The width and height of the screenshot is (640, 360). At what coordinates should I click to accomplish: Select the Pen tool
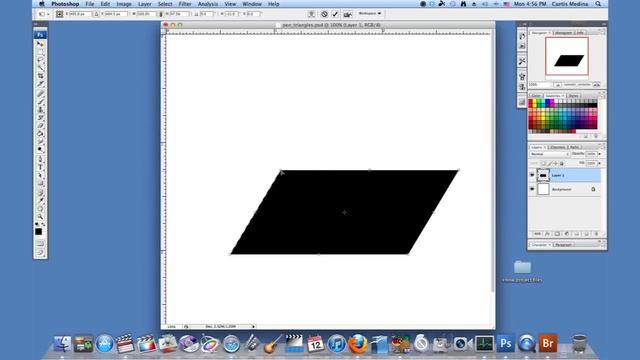[40, 160]
